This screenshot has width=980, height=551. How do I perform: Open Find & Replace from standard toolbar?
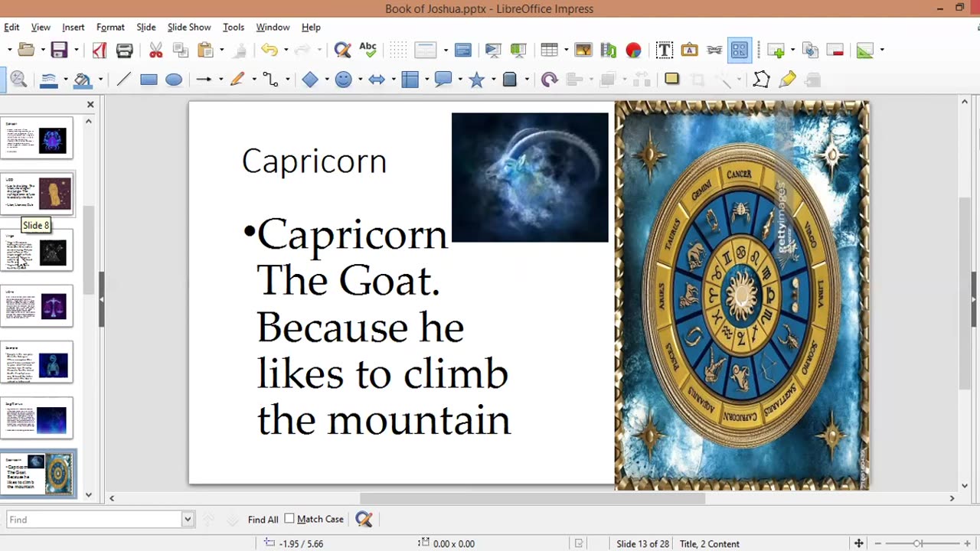click(342, 50)
